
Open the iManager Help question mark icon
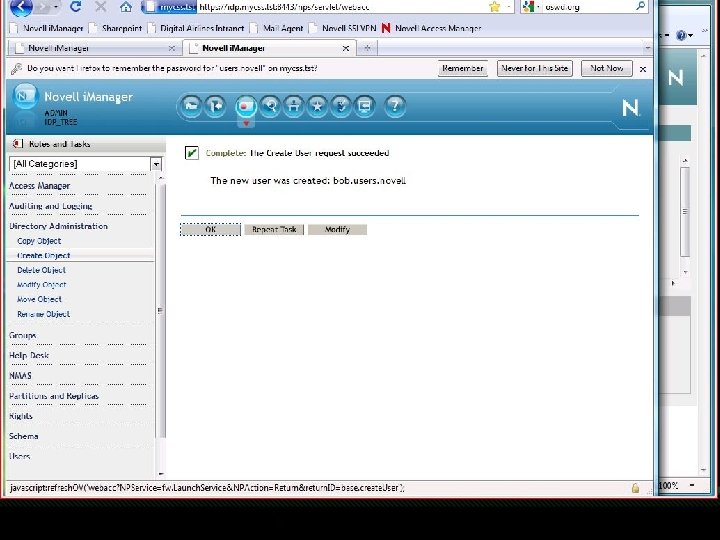pos(394,106)
